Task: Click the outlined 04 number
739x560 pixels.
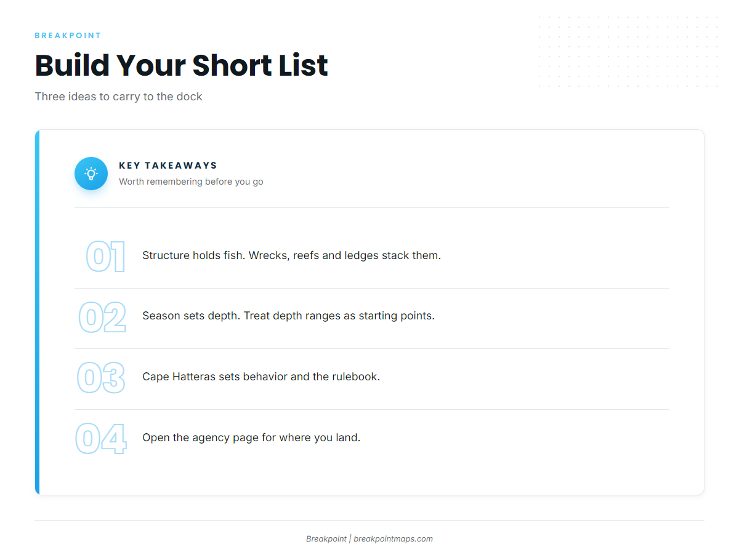Action: pos(101,439)
